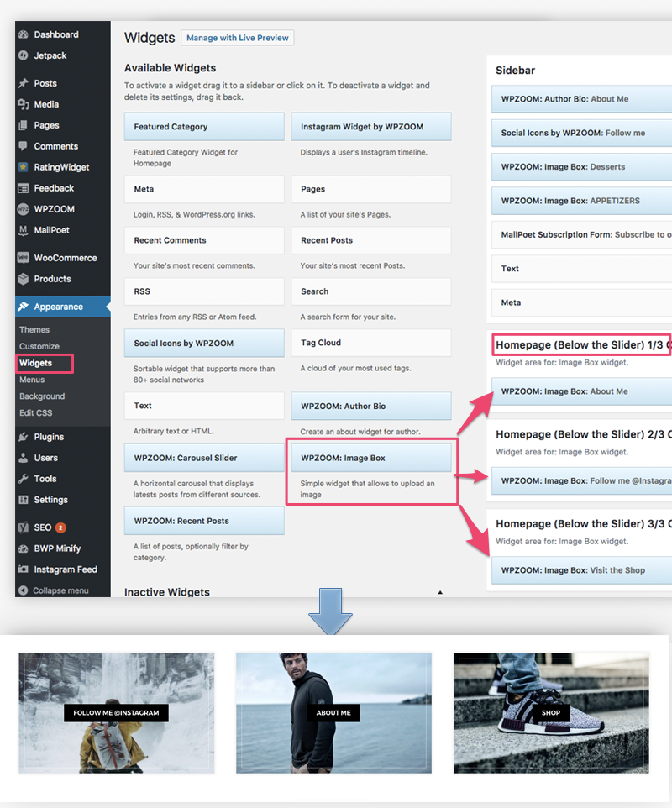672x808 pixels.
Task: Open Media library icon
Action: 24,105
